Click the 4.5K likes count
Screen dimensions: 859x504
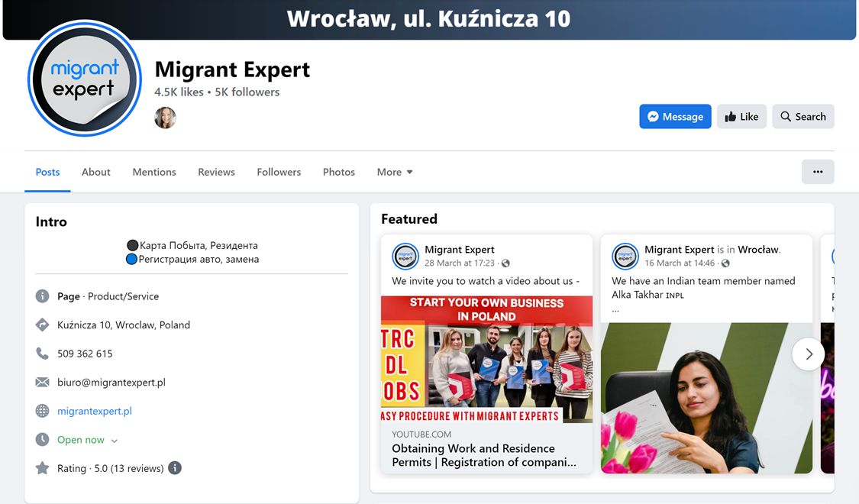(179, 92)
